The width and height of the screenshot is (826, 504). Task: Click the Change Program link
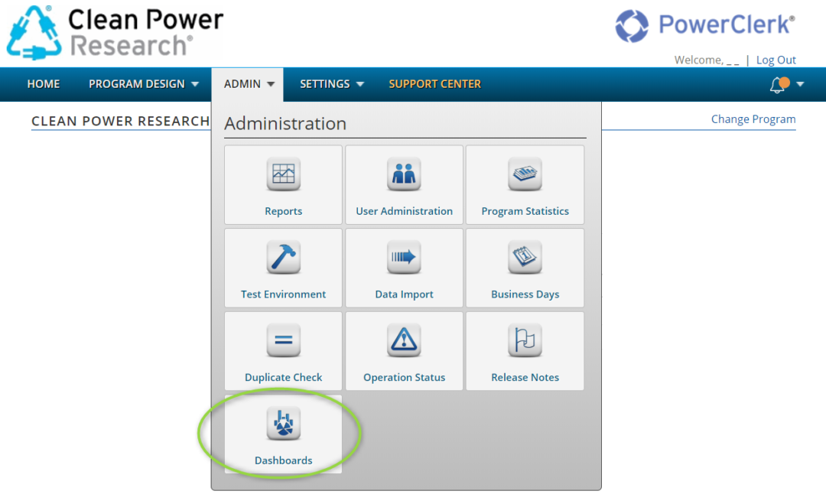coord(753,119)
